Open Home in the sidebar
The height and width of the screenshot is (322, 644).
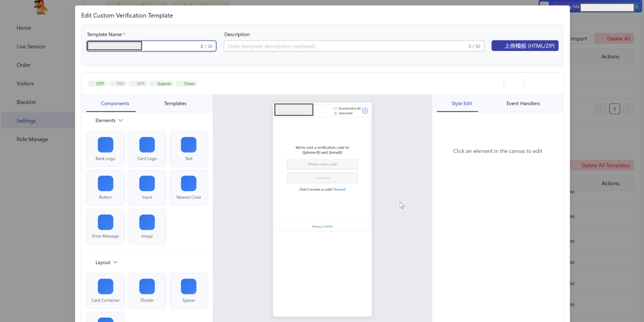[24, 28]
